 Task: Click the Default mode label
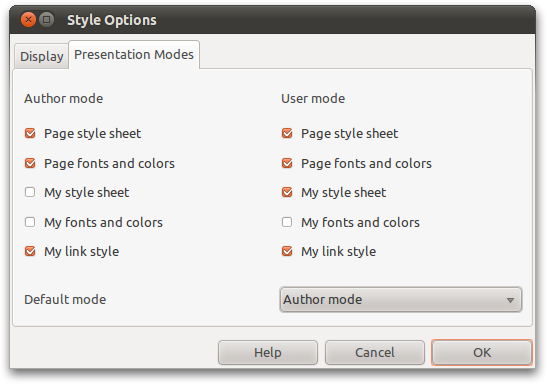click(65, 300)
